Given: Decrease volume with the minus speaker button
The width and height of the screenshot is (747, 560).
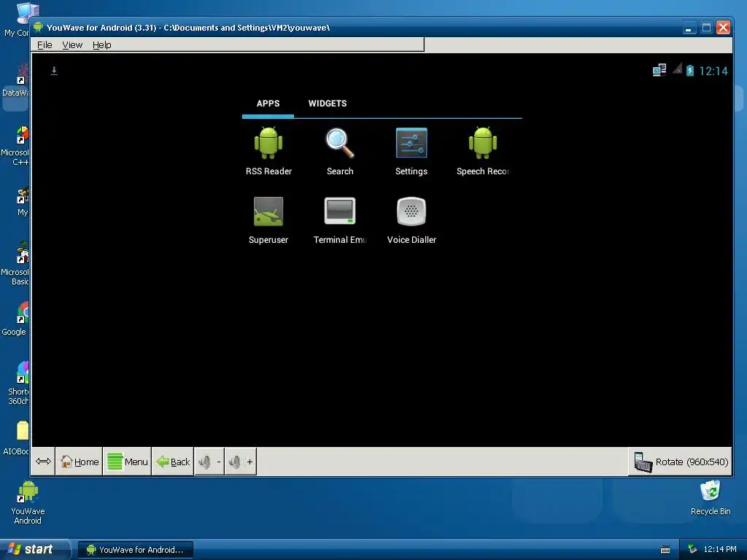Looking at the screenshot, I should [209, 462].
